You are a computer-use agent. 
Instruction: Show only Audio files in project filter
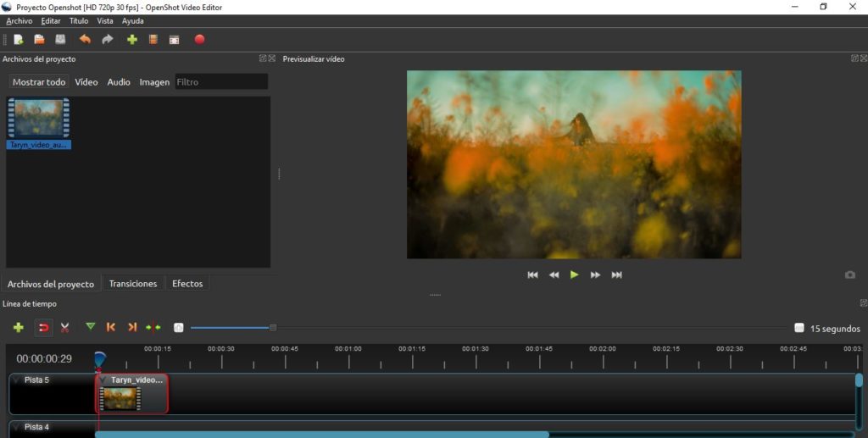click(x=119, y=82)
